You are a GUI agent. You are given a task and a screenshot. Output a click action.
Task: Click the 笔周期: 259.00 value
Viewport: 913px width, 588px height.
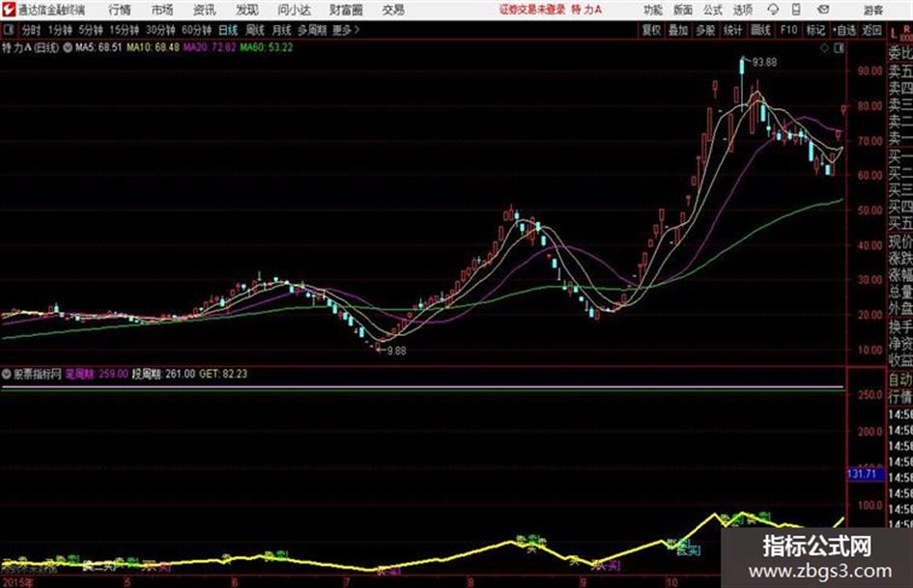96,374
